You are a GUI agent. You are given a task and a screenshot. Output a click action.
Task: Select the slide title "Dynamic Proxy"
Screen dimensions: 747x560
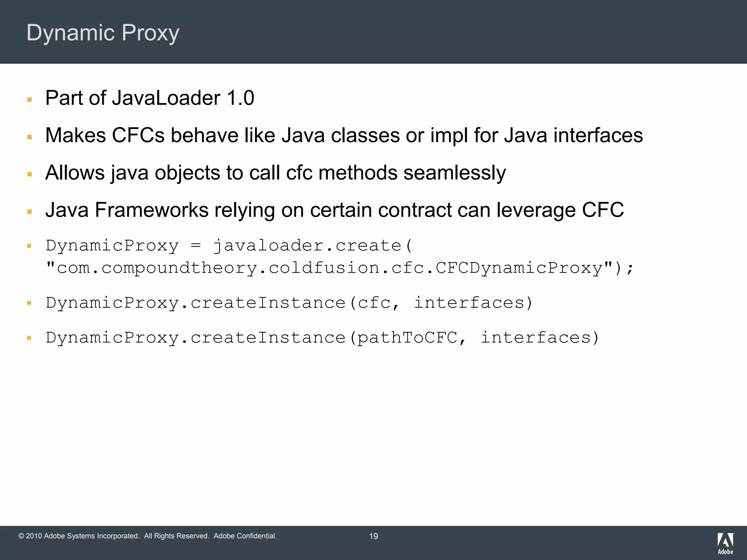[x=103, y=33]
